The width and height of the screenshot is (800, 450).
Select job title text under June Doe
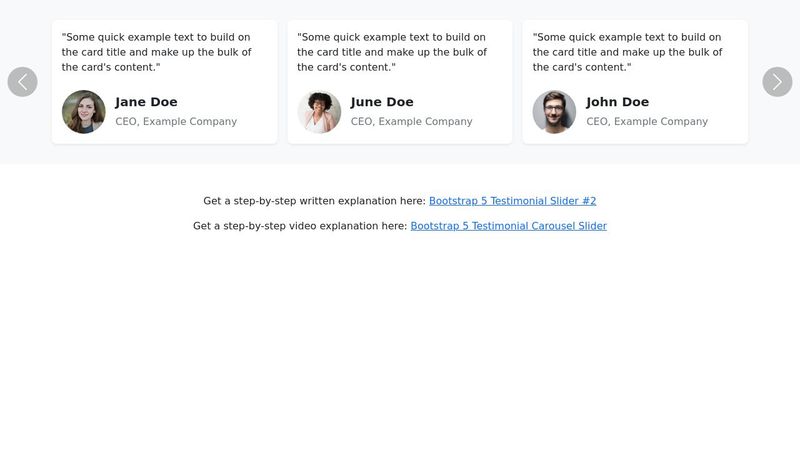tap(411, 121)
